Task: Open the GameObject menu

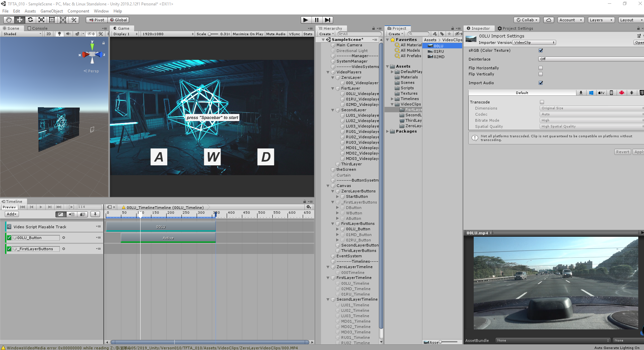Action: point(51,11)
